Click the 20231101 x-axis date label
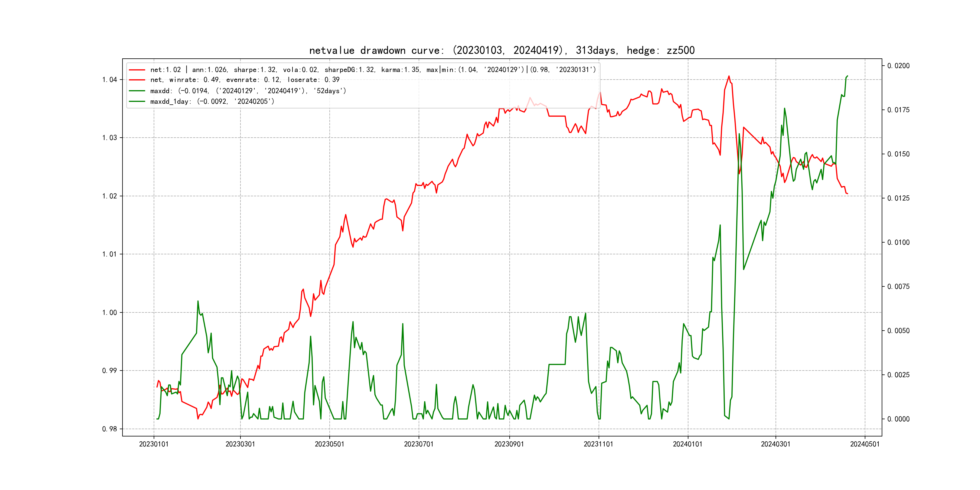Viewport: 980px width, 490px height. (x=598, y=444)
